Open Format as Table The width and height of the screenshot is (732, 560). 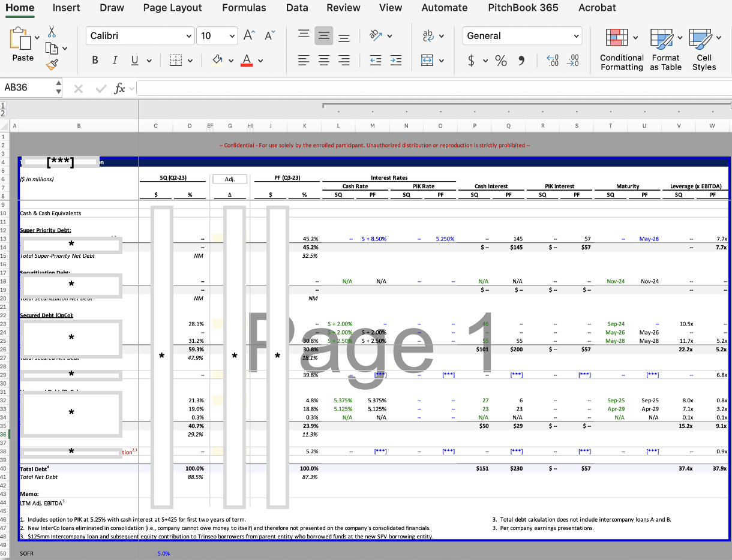(x=665, y=49)
